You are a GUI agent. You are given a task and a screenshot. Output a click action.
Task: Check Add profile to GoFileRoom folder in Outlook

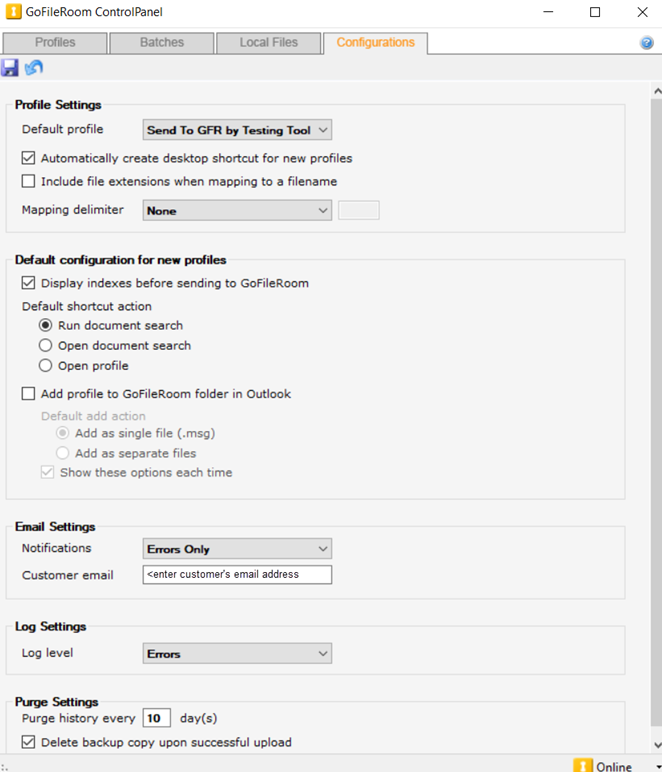pos(28,394)
